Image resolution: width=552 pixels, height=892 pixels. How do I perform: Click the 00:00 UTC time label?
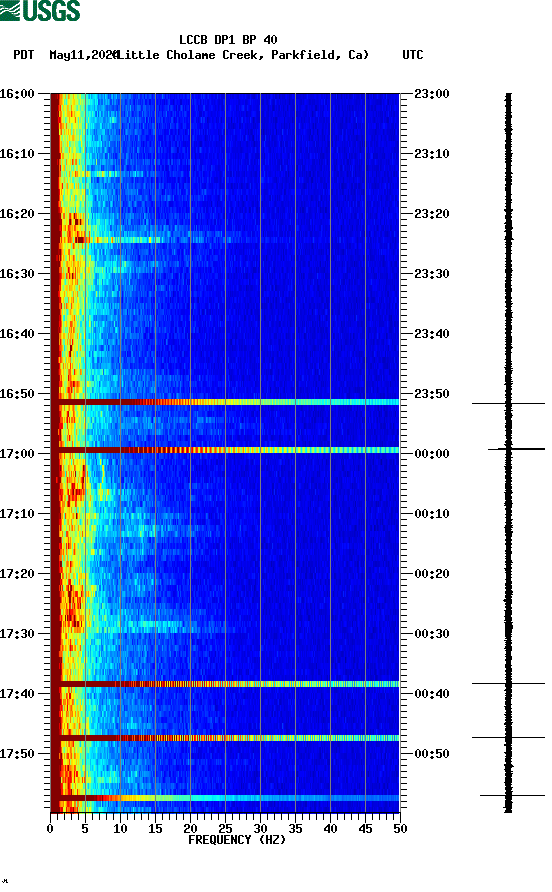432,454
